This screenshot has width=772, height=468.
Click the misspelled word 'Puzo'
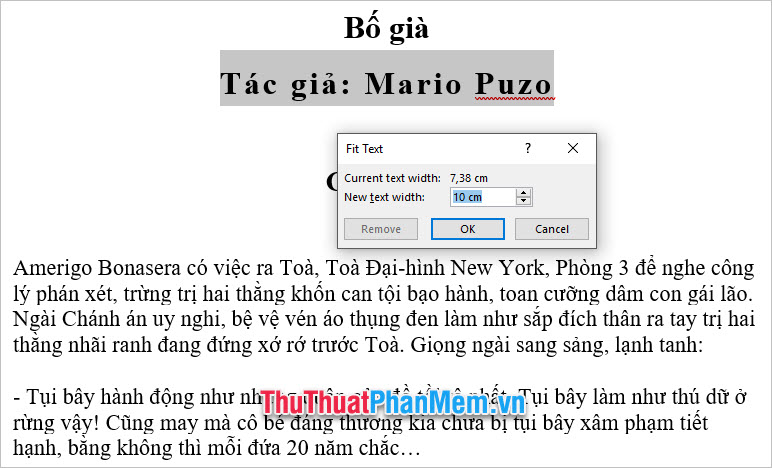(x=513, y=84)
